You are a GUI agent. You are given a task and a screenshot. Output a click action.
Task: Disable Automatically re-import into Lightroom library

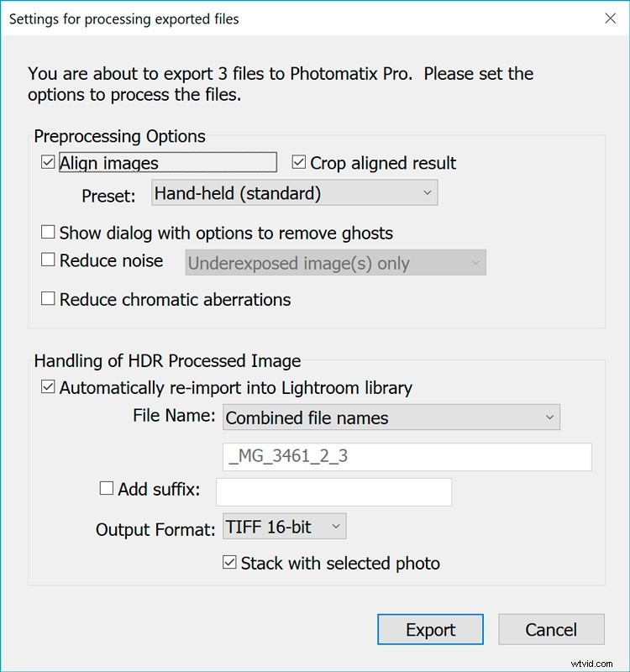coord(48,388)
